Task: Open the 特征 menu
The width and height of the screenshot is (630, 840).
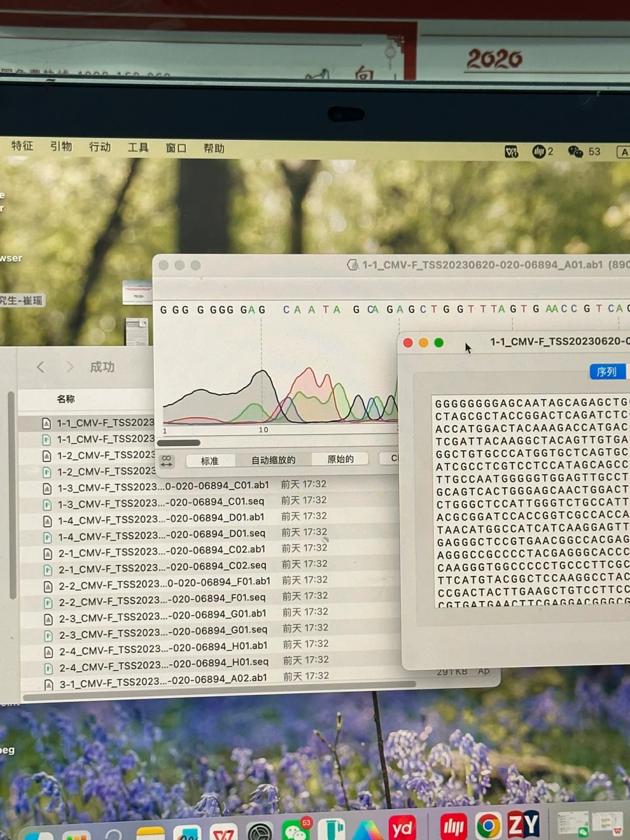Action: [22, 146]
